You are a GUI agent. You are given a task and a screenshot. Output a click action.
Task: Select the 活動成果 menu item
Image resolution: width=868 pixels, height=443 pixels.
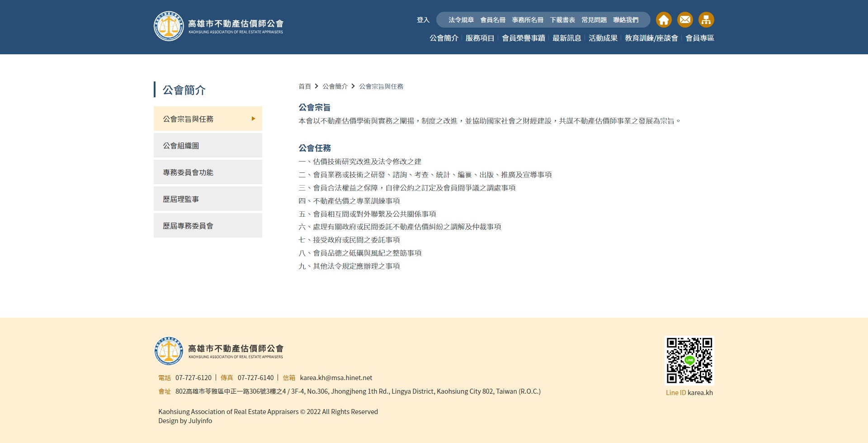click(603, 38)
